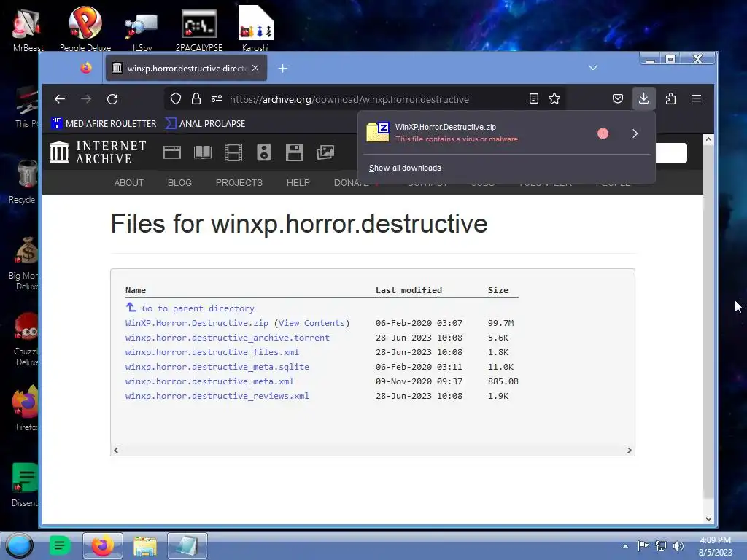Viewport: 747px width, 560px height.
Task: Close the winxp.horror.destructive tab
Action: point(255,68)
